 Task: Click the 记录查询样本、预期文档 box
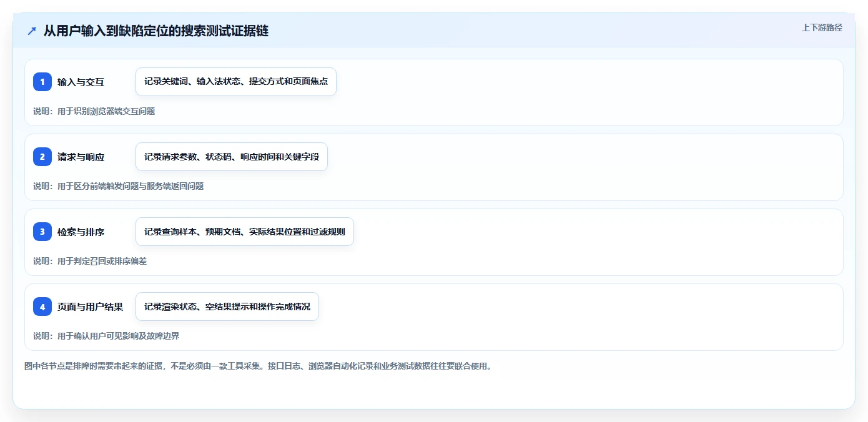pyautogui.click(x=245, y=232)
